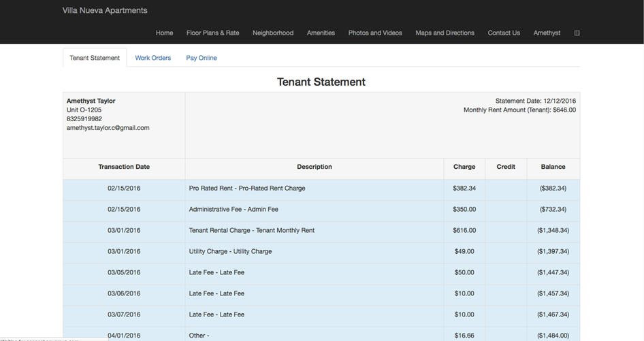The height and width of the screenshot is (341, 644).
Task: Click the Unit O-1205 text
Action: pos(84,110)
